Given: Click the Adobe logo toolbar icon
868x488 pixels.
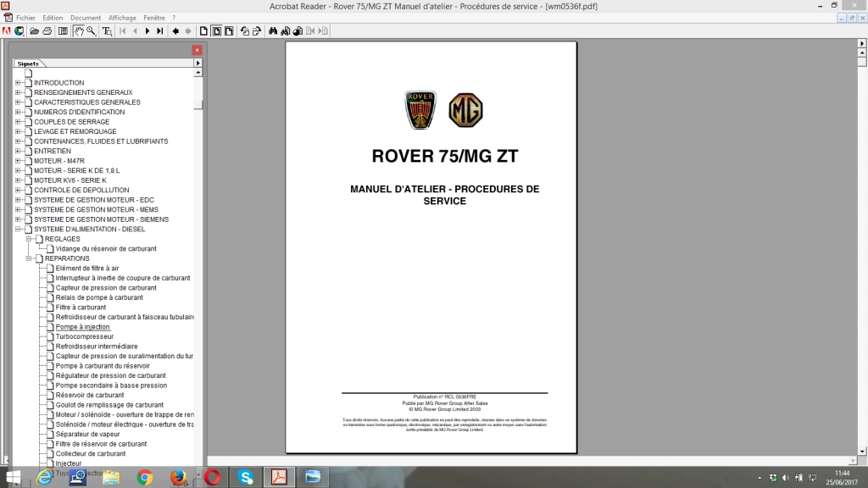Looking at the screenshot, I should (7, 31).
